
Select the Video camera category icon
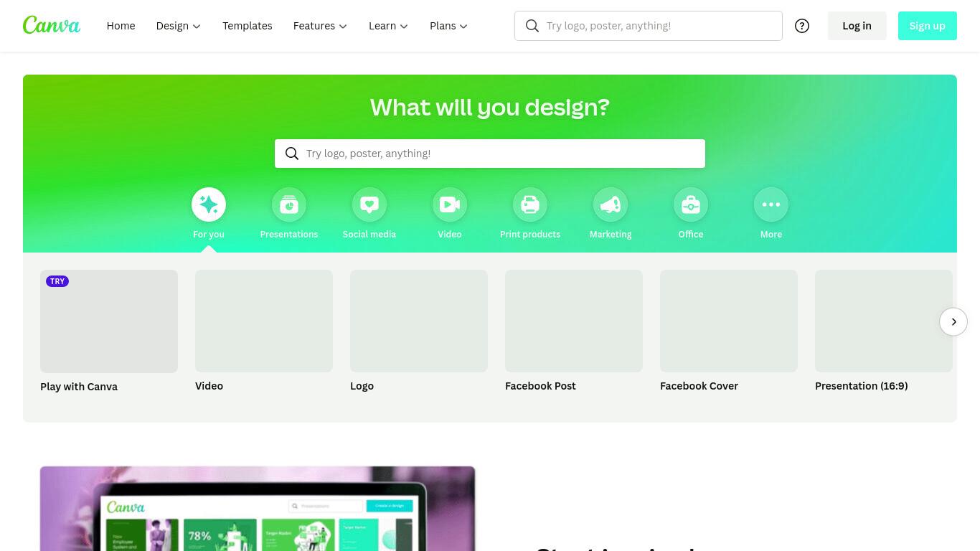[x=450, y=205]
